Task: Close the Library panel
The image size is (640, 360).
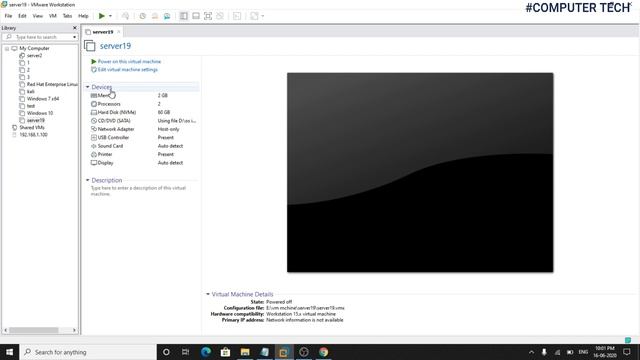Action: 75,28
